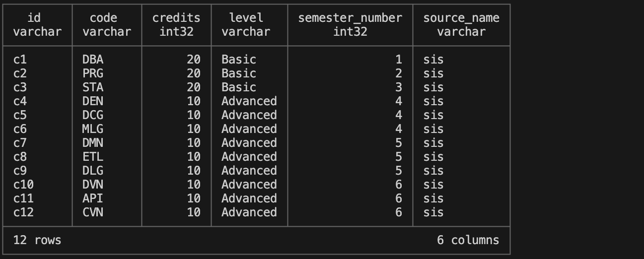Click the semester_number column header

pos(350,25)
